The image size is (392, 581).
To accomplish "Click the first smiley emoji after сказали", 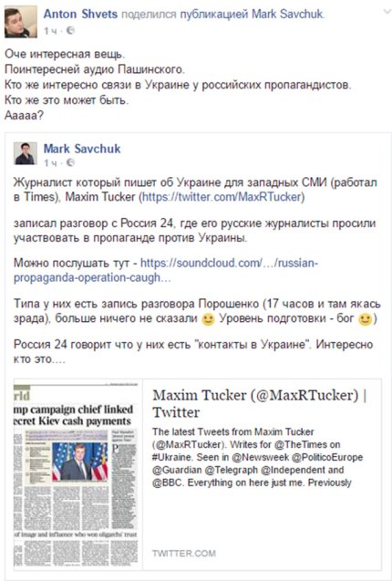I will (x=208, y=319).
